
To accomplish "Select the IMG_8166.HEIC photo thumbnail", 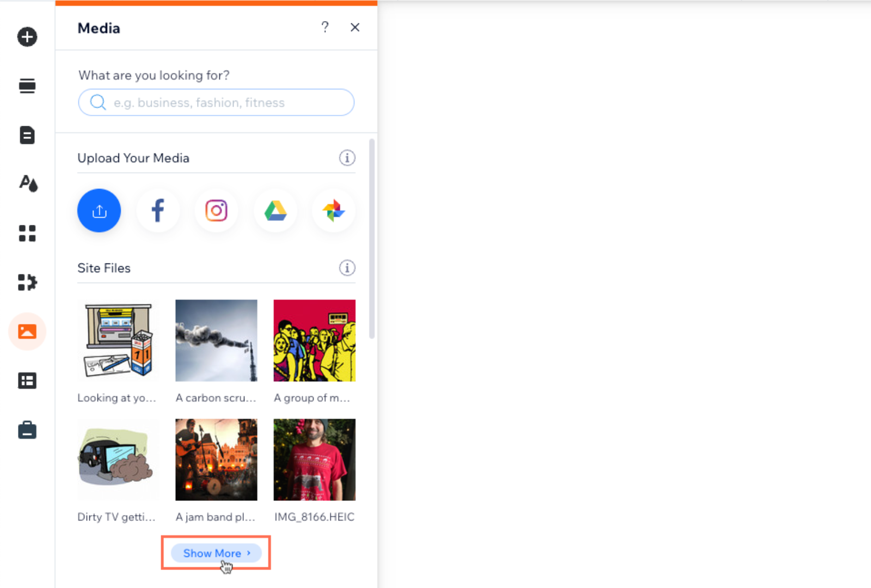I will tap(315, 460).
